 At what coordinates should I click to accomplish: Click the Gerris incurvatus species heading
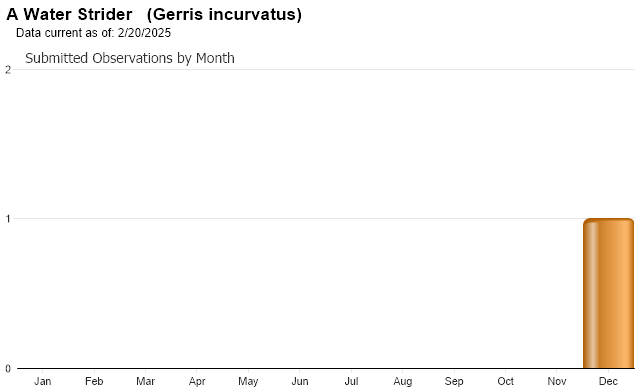point(224,15)
